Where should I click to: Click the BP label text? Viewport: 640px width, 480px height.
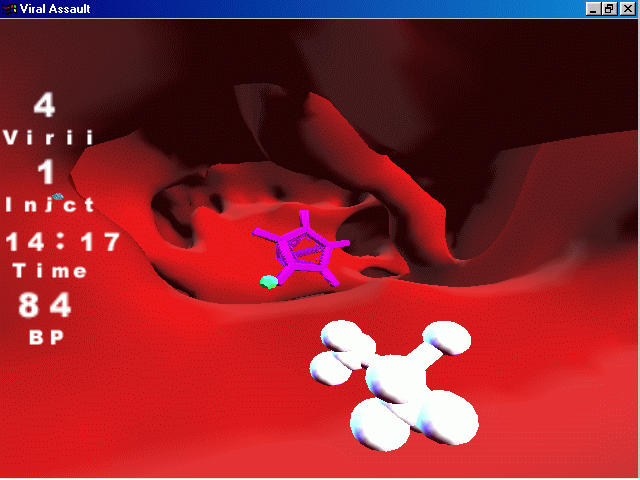[x=47, y=338]
